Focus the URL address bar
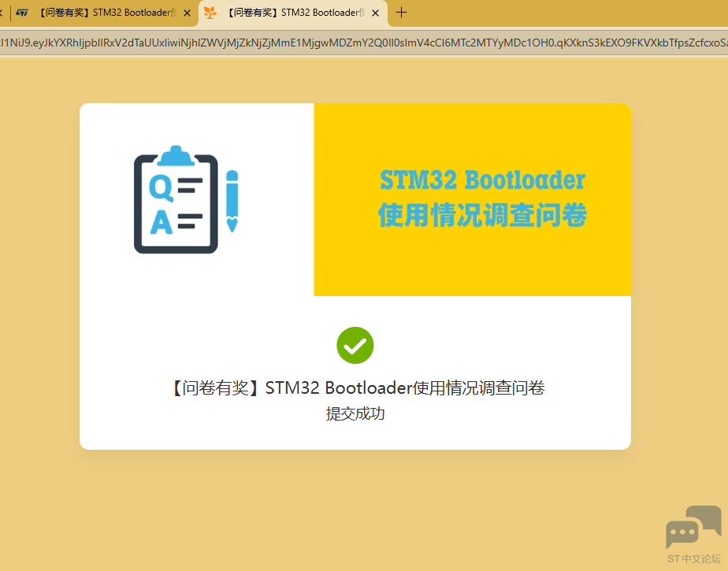 point(364,44)
